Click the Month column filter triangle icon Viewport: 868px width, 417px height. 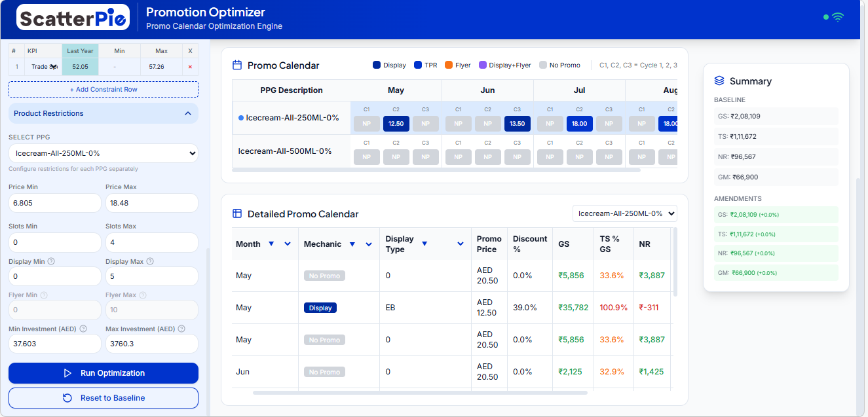pos(271,244)
